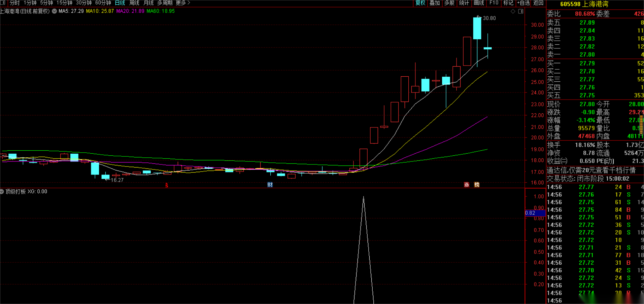644x304 pixels.
Task: Click the 买一 27.79 order row
Action: coord(595,64)
